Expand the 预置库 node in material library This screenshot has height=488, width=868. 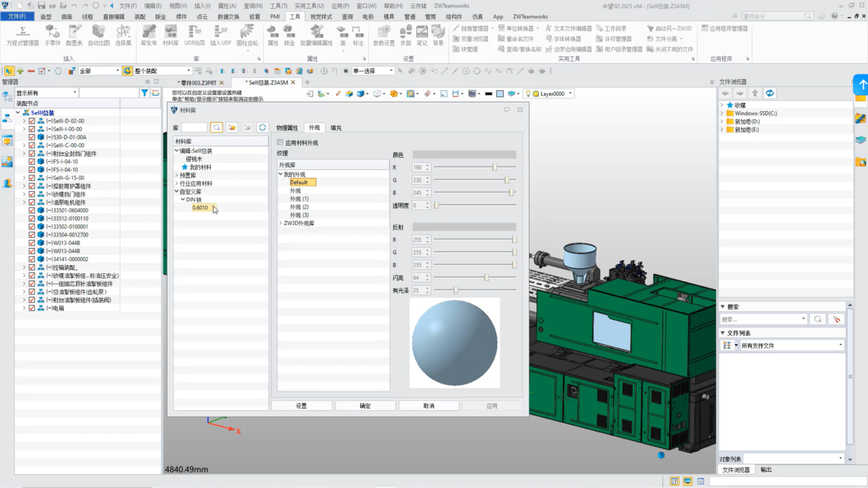tap(177, 175)
